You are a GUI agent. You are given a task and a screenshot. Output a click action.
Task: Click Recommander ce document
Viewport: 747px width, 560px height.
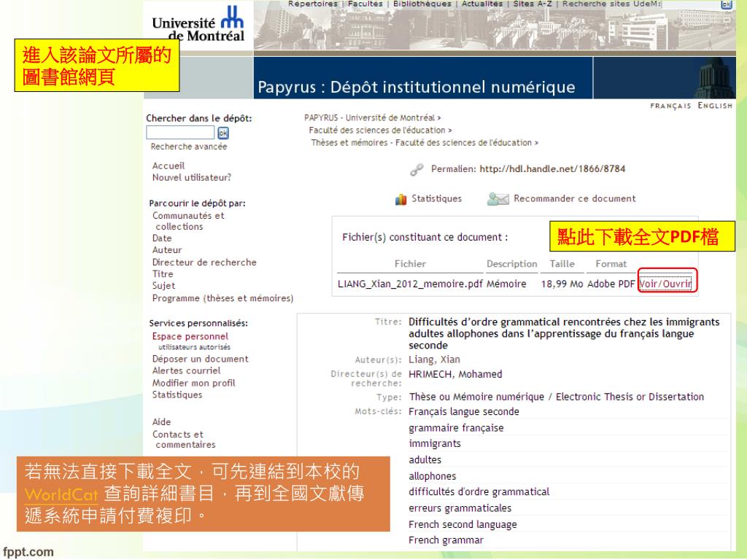(575, 198)
